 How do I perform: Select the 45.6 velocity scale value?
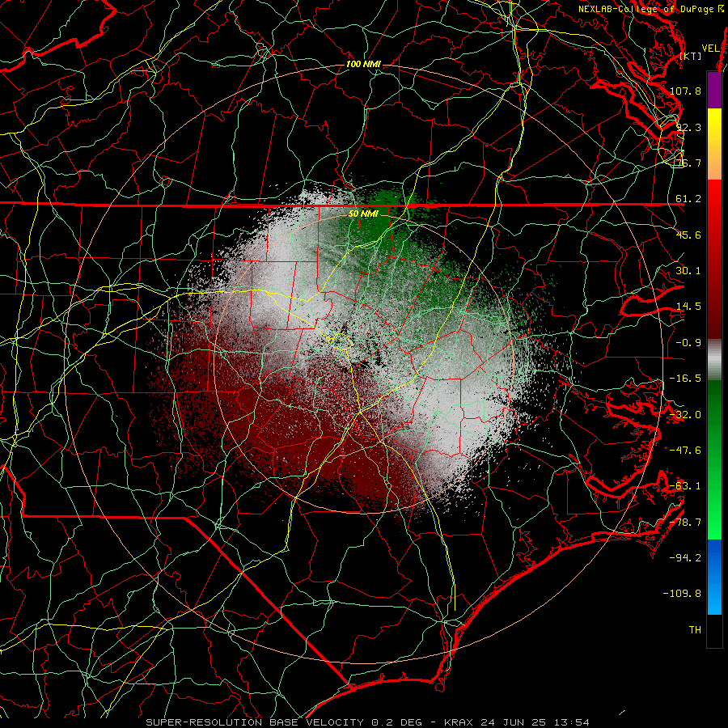click(x=688, y=235)
